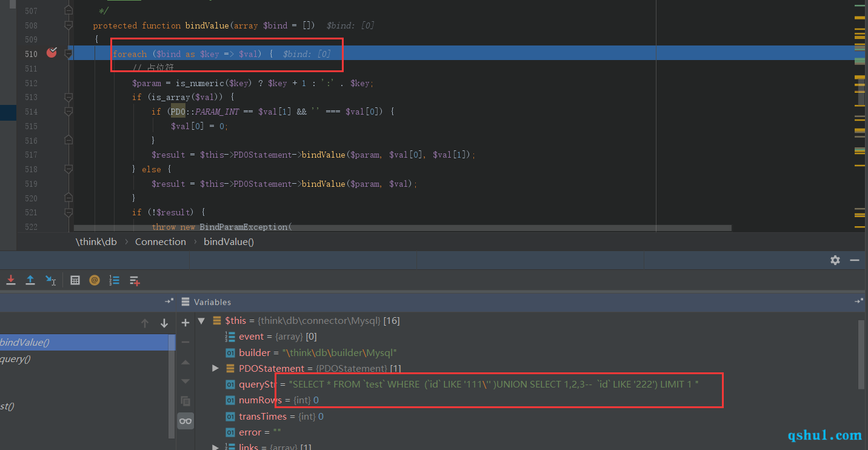This screenshot has height=450, width=868.
Task: Collapse the $this variable node
Action: coord(201,320)
